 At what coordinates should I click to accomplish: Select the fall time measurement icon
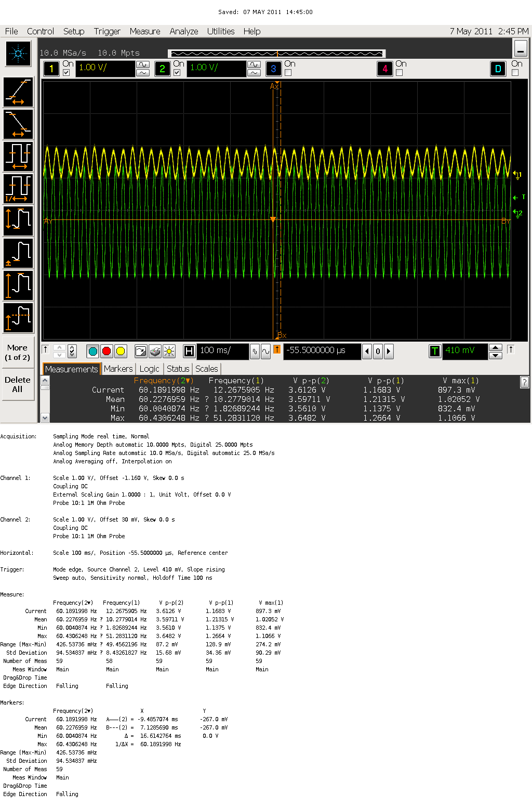click(x=18, y=124)
